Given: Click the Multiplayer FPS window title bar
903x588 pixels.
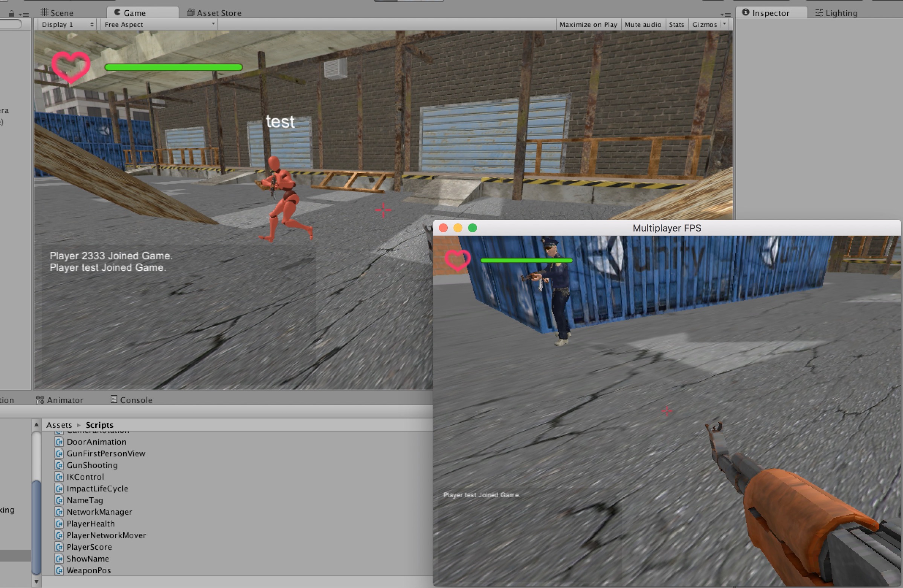Looking at the screenshot, I should (x=667, y=228).
